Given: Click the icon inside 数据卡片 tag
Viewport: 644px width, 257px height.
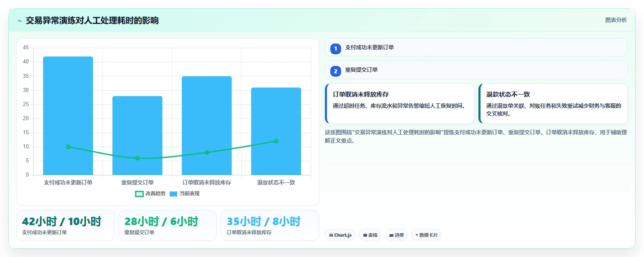Looking at the screenshot, I should [417, 235].
